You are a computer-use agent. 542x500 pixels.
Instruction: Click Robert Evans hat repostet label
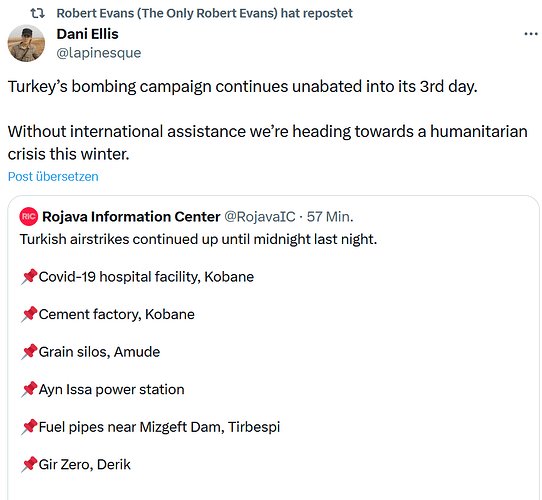pyautogui.click(x=205, y=13)
